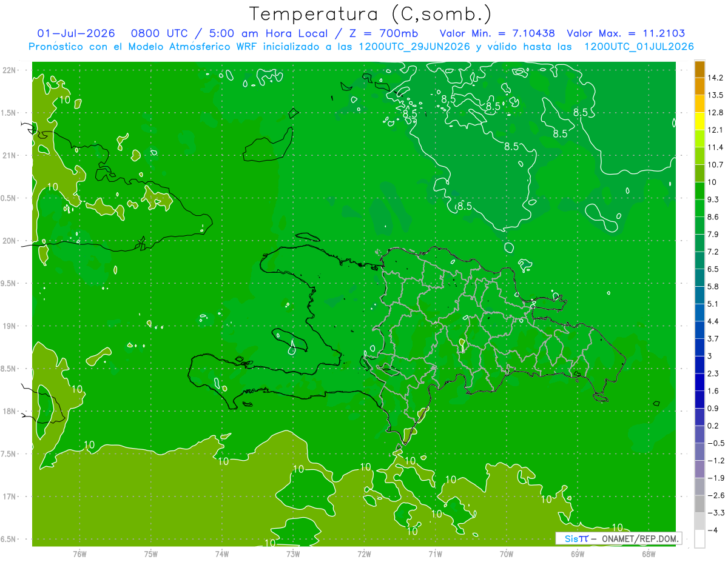Viewport: 728px width, 562px height.
Task: Click the 21N latitude axis label
Action: (9, 155)
